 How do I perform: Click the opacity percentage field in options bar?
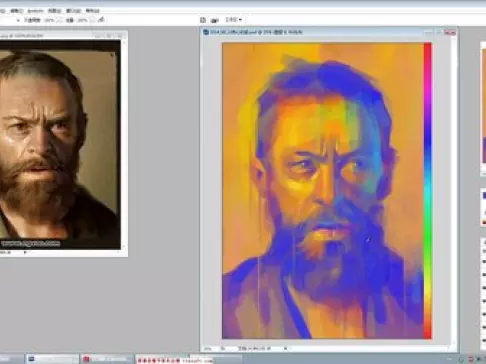(49, 20)
